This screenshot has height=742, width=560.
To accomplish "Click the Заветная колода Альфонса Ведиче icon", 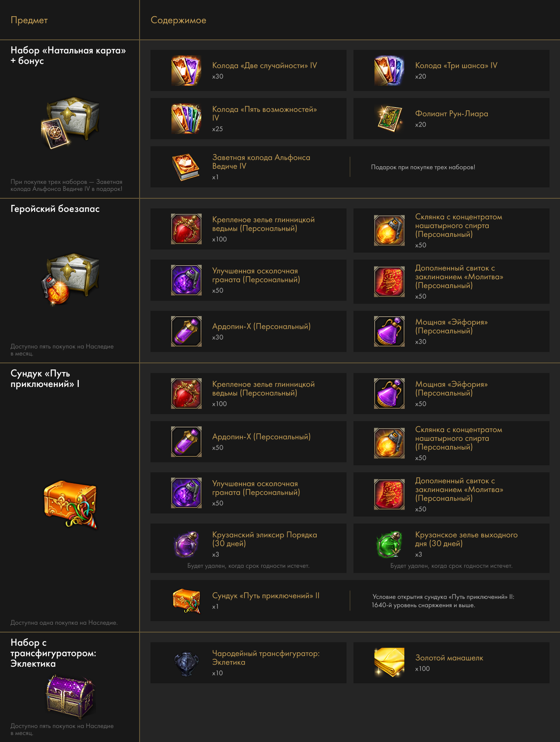I will click(186, 167).
